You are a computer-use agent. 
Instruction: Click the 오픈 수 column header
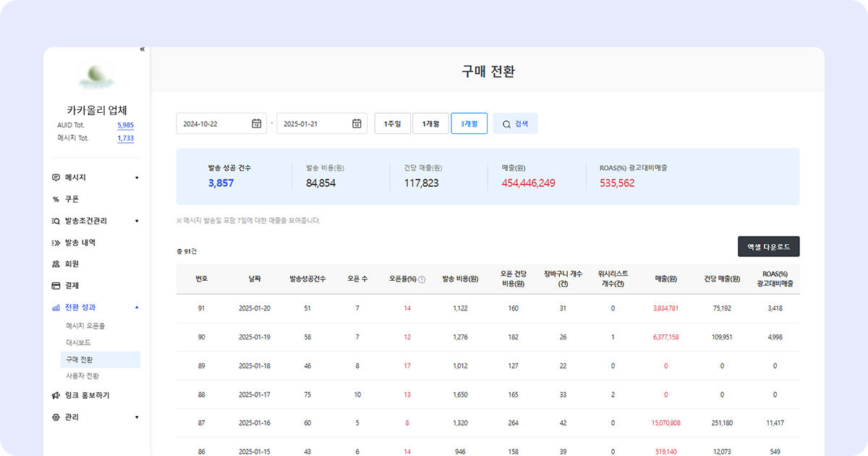coord(357,279)
